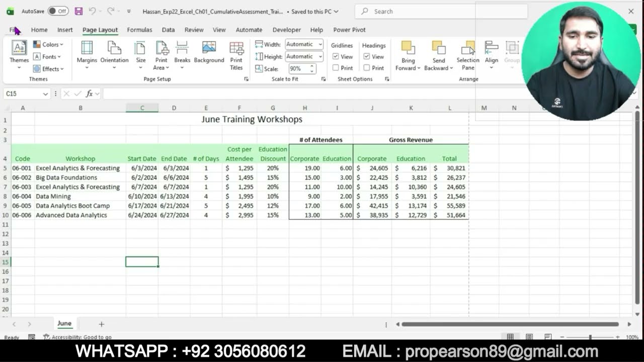
Task: Click the Send Backward icon
Action: pos(439,48)
